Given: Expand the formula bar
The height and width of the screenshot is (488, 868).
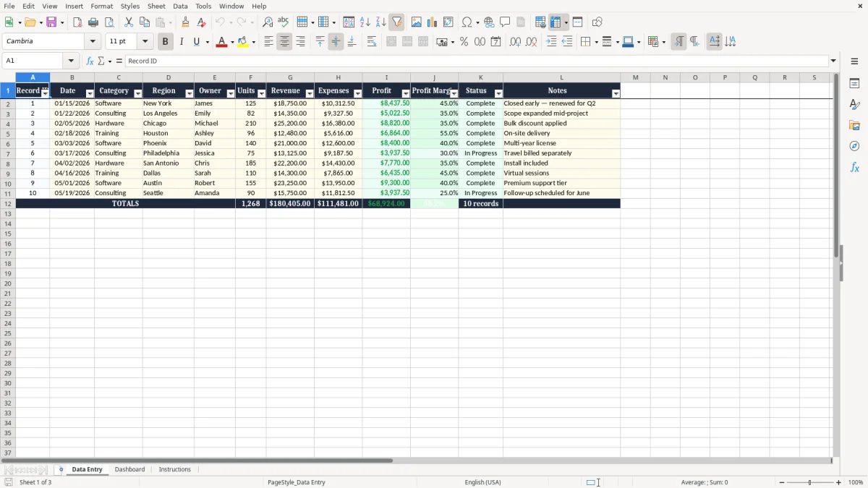Looking at the screenshot, I should point(833,61).
